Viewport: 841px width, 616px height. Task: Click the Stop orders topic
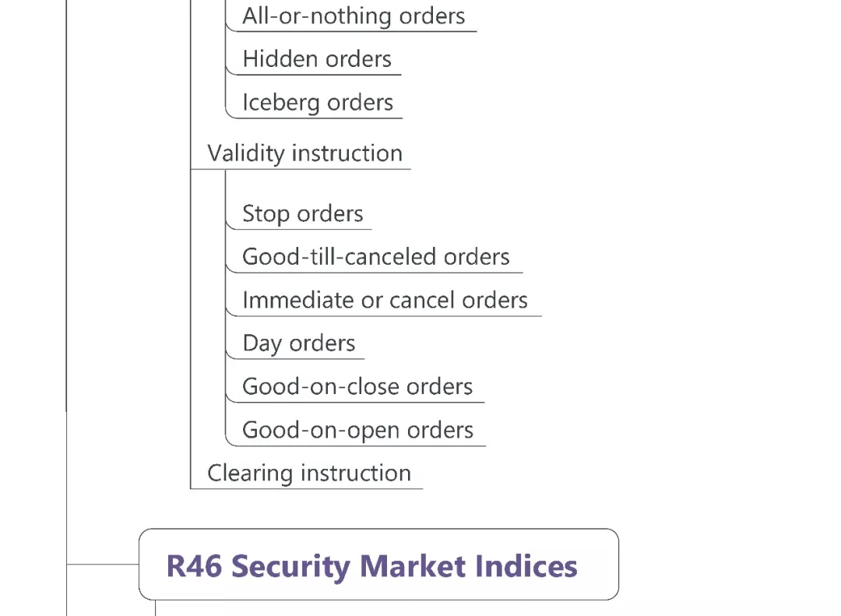click(303, 214)
